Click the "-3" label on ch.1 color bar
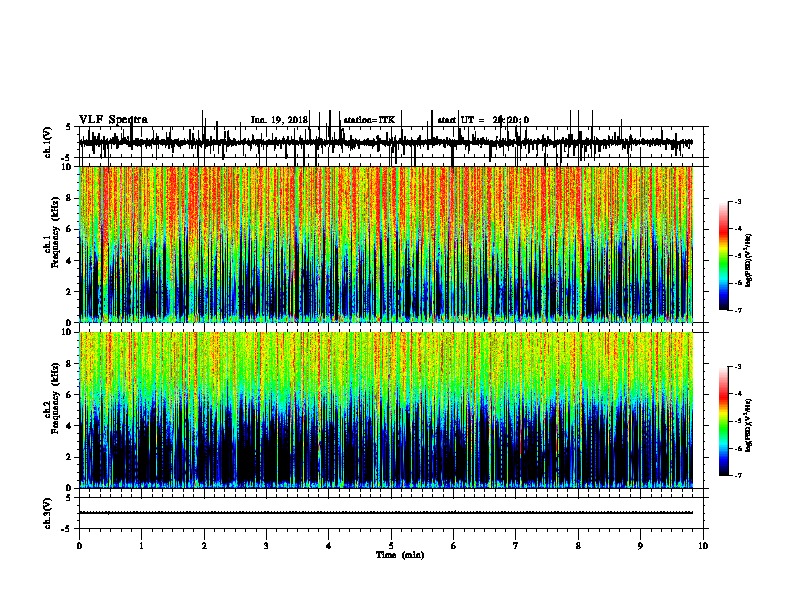The height and width of the screenshot is (612, 792). (738, 201)
